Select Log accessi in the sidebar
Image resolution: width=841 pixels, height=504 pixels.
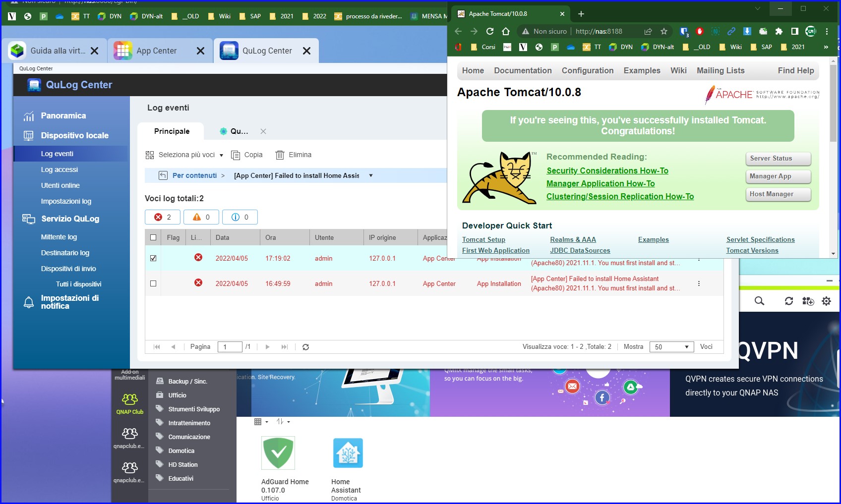[60, 169]
